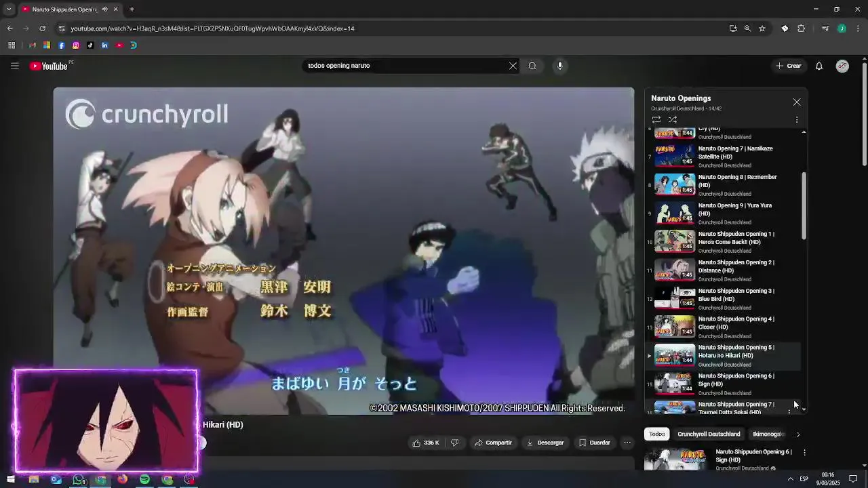
Task: Open YouTube notifications bell
Action: 819,66
